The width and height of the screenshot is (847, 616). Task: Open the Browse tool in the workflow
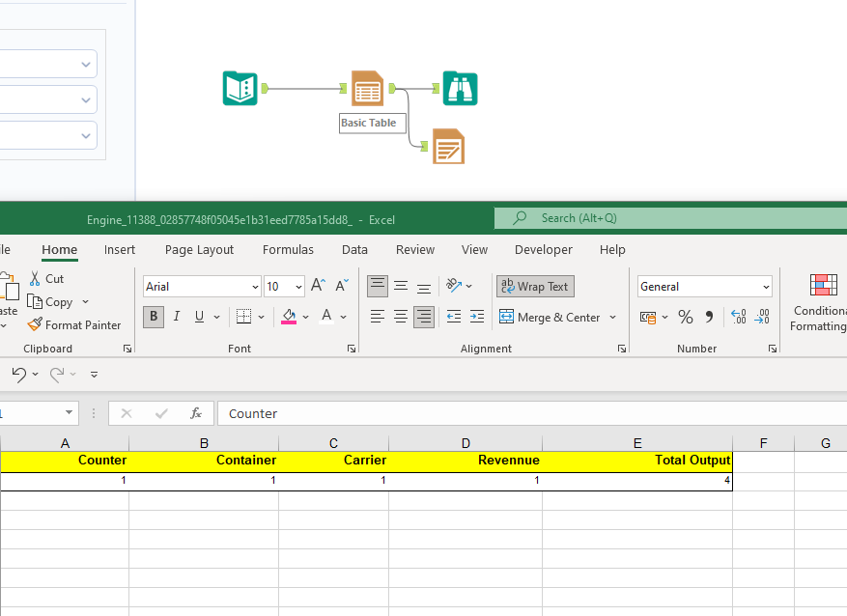point(460,88)
